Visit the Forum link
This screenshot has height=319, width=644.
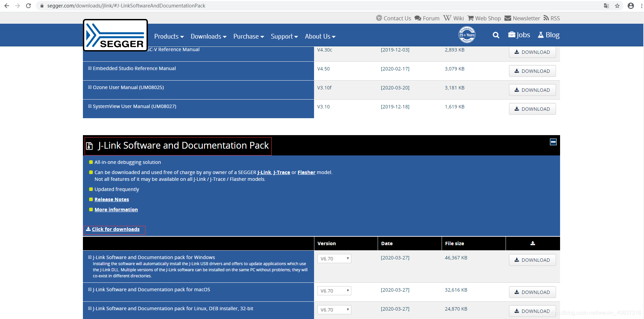point(427,18)
